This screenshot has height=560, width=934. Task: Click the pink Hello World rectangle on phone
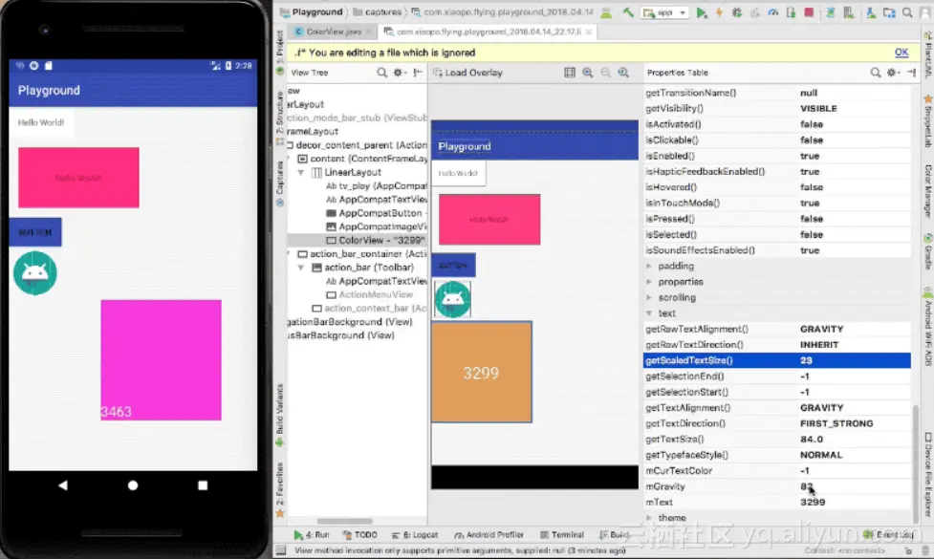pos(78,178)
